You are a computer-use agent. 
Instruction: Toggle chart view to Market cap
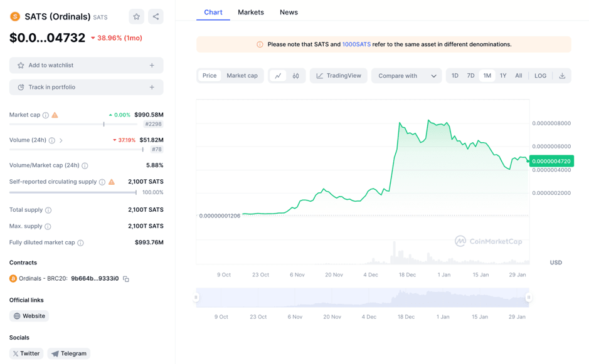pyautogui.click(x=241, y=76)
